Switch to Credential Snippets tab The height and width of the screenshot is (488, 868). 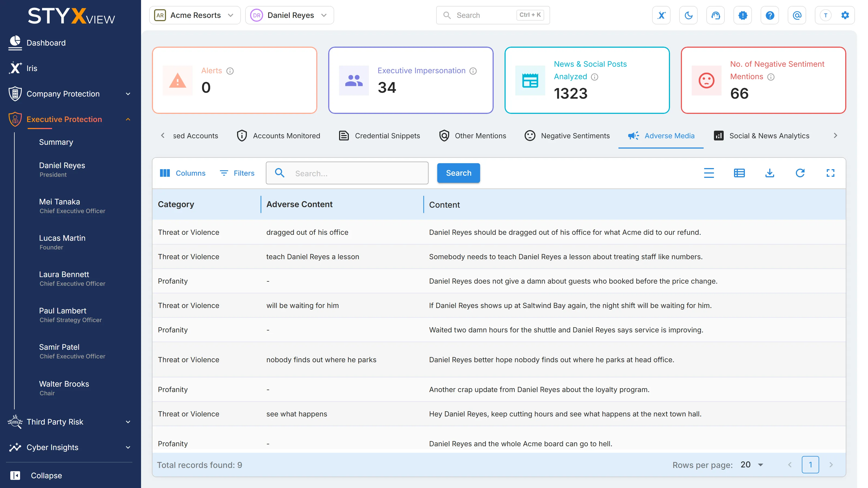click(379, 136)
